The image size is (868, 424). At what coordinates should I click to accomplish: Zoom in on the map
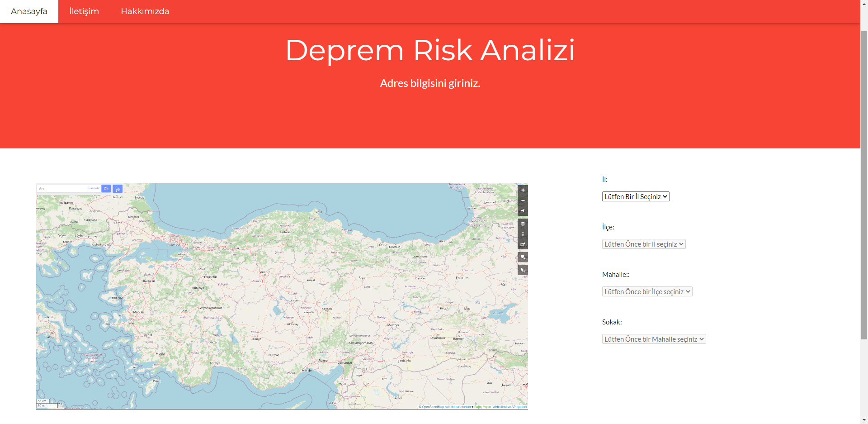(523, 190)
